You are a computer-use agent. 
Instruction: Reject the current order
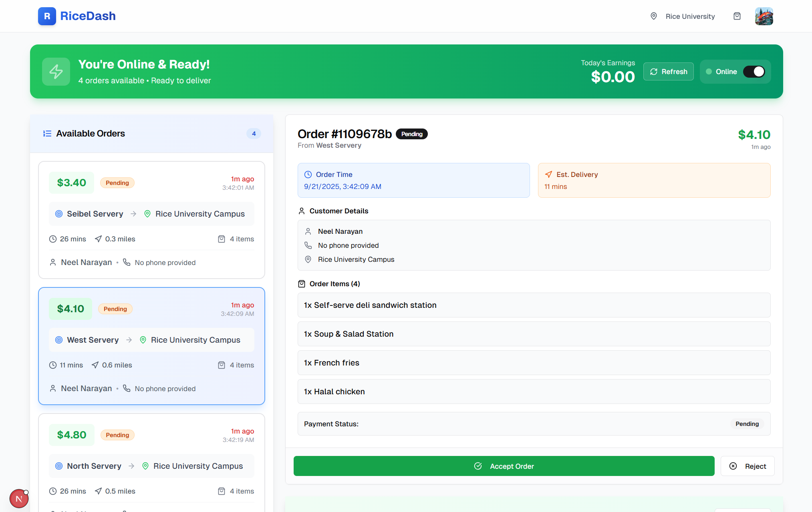click(x=747, y=466)
